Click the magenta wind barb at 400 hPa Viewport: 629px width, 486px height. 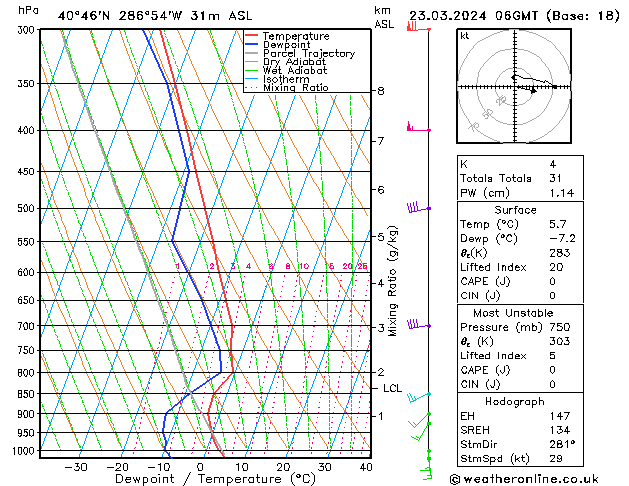[x=418, y=127]
